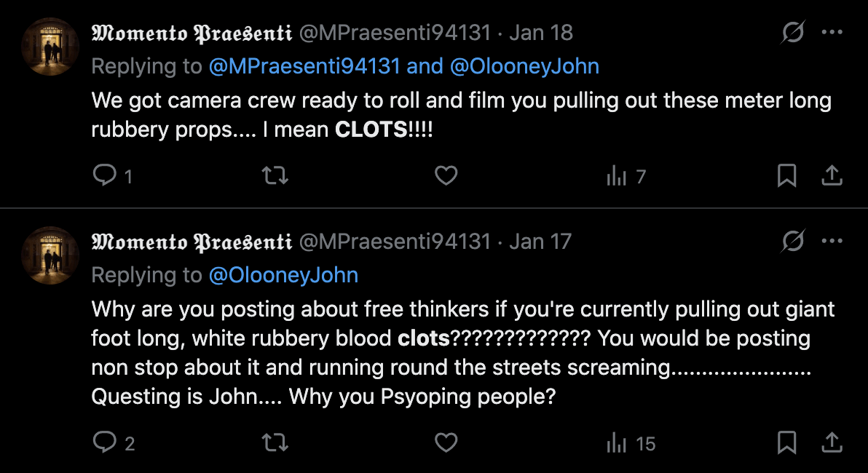Open more options for Jan 18 tweet

[x=832, y=33]
